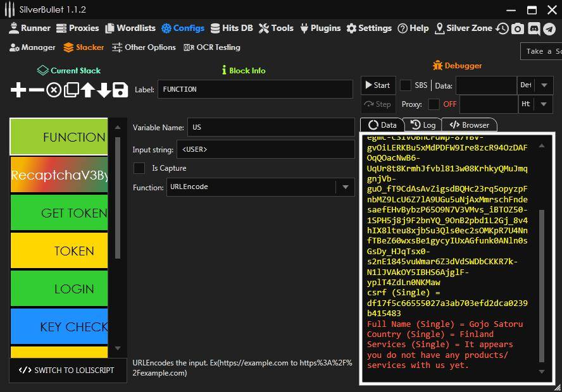Open the dropdown beside the Data field

543,85
